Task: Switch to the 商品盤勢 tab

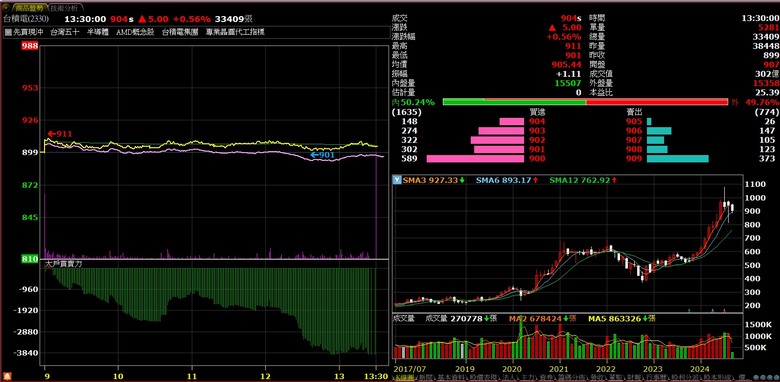Action: point(29,8)
